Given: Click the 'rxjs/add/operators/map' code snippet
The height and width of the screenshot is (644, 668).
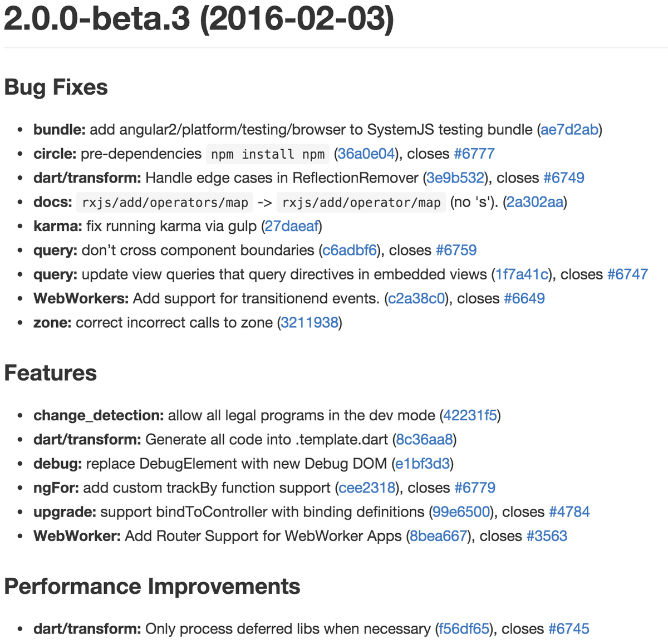Looking at the screenshot, I should 165,203.
